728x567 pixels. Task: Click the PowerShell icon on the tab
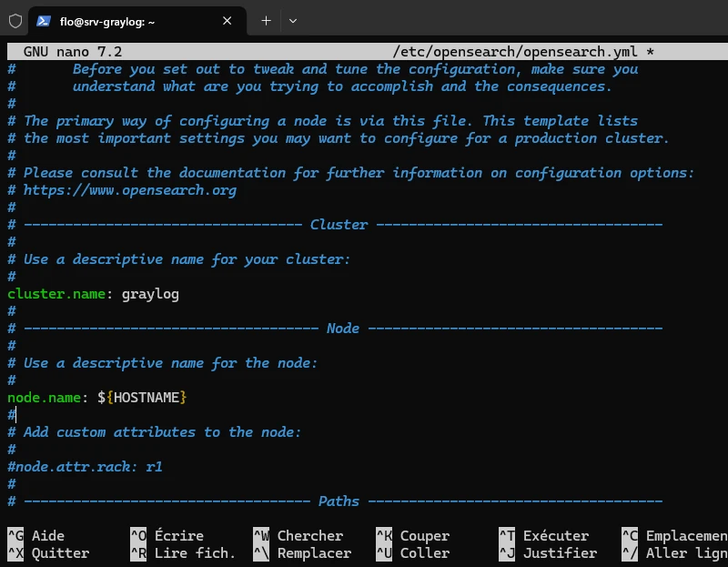[x=43, y=20]
